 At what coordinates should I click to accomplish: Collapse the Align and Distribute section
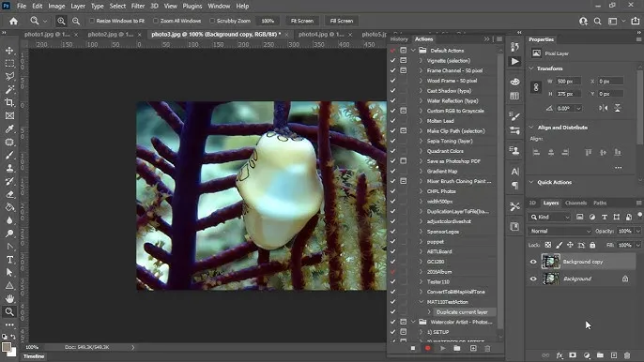531,128
